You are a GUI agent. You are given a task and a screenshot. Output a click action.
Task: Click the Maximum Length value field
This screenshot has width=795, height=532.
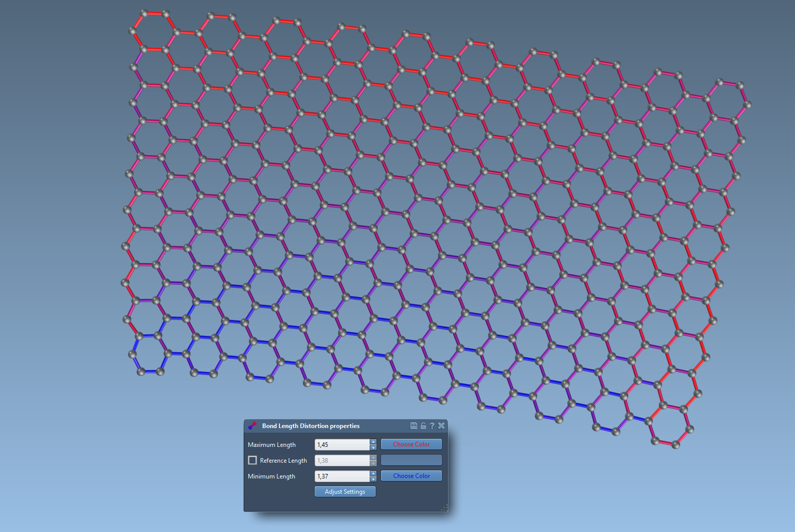[342, 445]
